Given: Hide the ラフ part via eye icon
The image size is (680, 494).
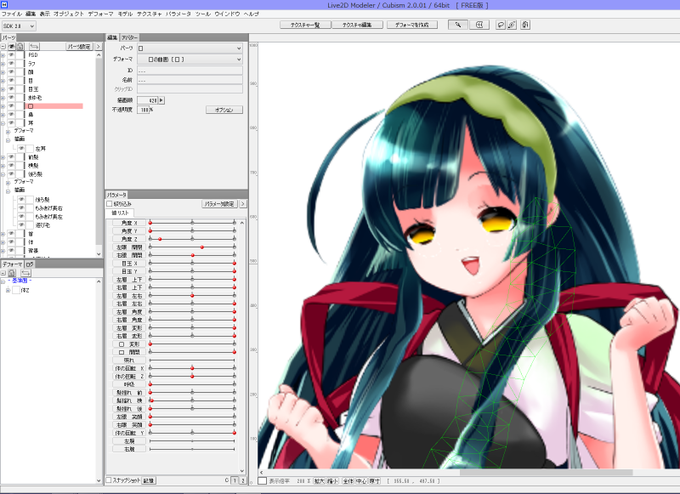Looking at the screenshot, I should tap(12, 63).
